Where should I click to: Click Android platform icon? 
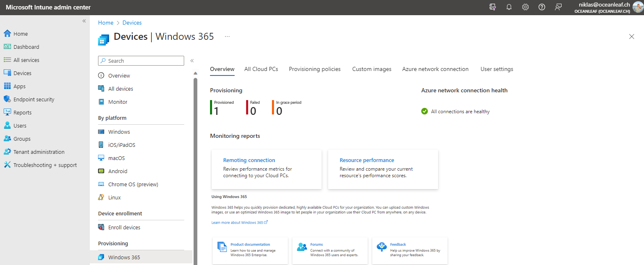[x=101, y=171]
